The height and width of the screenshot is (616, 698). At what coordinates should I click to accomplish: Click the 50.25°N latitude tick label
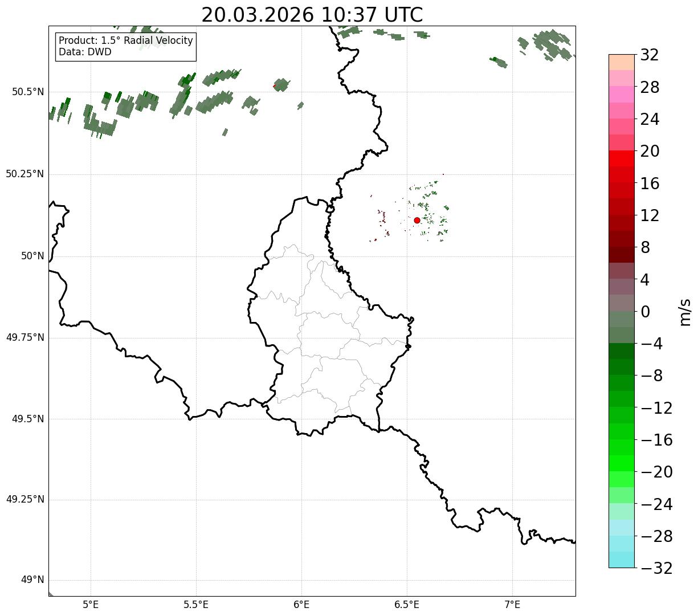tap(25, 174)
